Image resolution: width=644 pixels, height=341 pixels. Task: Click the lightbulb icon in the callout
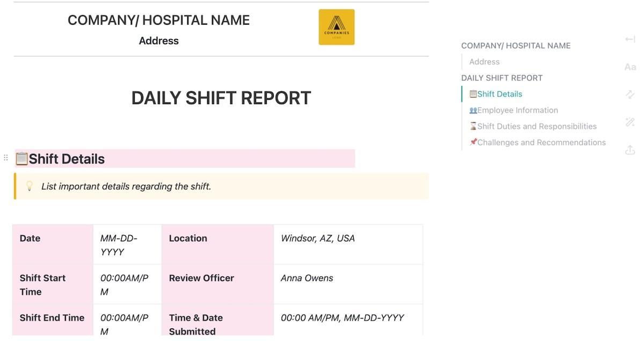(30, 186)
